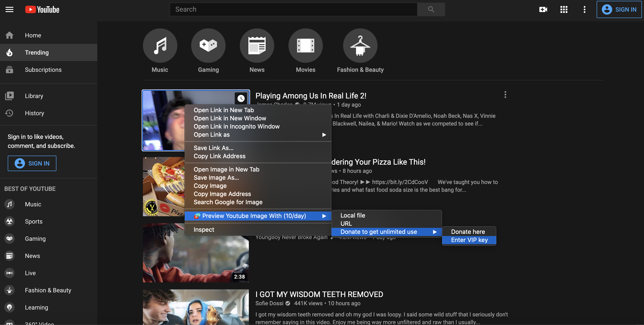
Task: Click the Sports icon under Best of YouTube
Action: [9, 221]
